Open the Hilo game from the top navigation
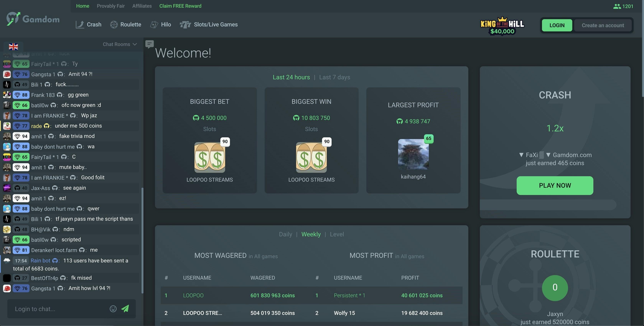 [161, 25]
